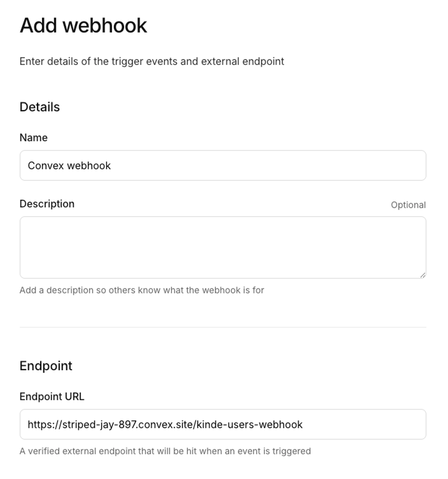Click the "Description" field label
448x479 pixels.
(47, 204)
